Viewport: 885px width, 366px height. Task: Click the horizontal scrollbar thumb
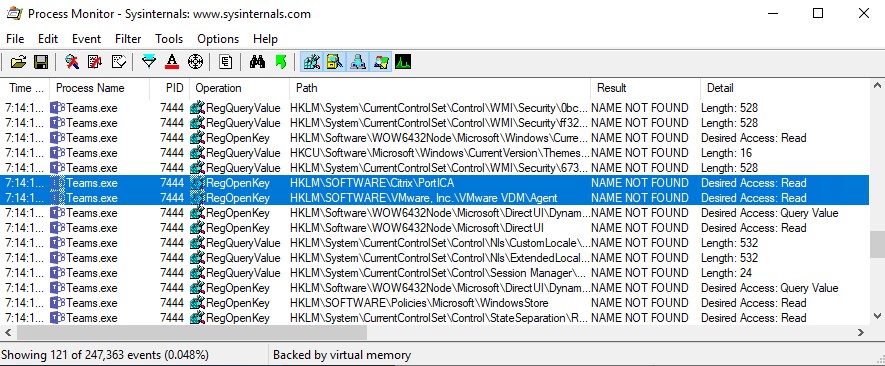pyautogui.click(x=192, y=332)
